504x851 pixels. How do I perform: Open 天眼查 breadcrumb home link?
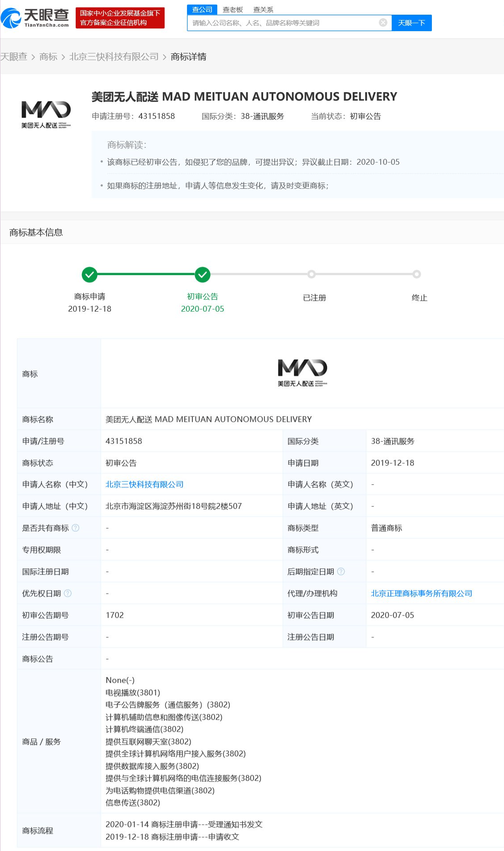point(14,57)
